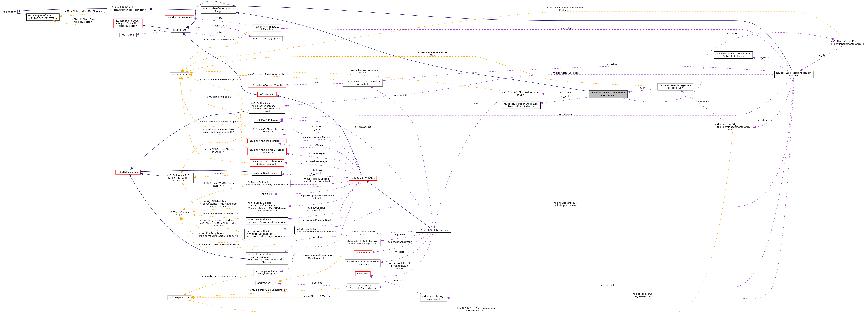
Task: Click the ns3::Object node
Action: 179,30
